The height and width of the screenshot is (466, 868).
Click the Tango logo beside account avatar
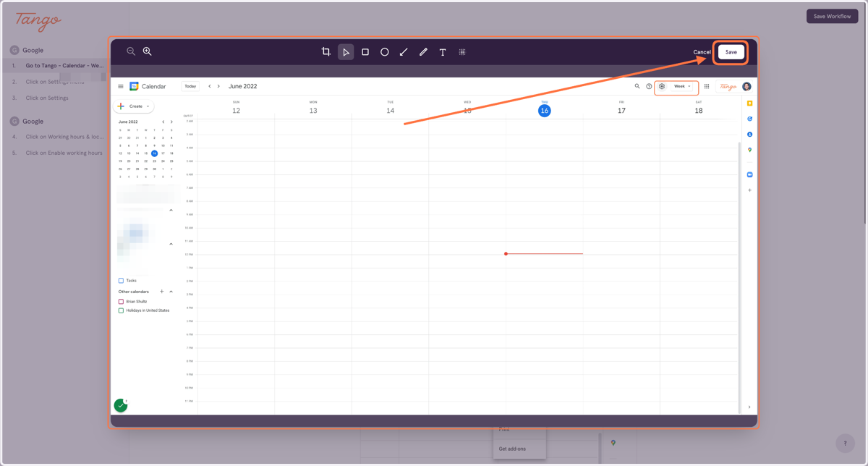728,86
